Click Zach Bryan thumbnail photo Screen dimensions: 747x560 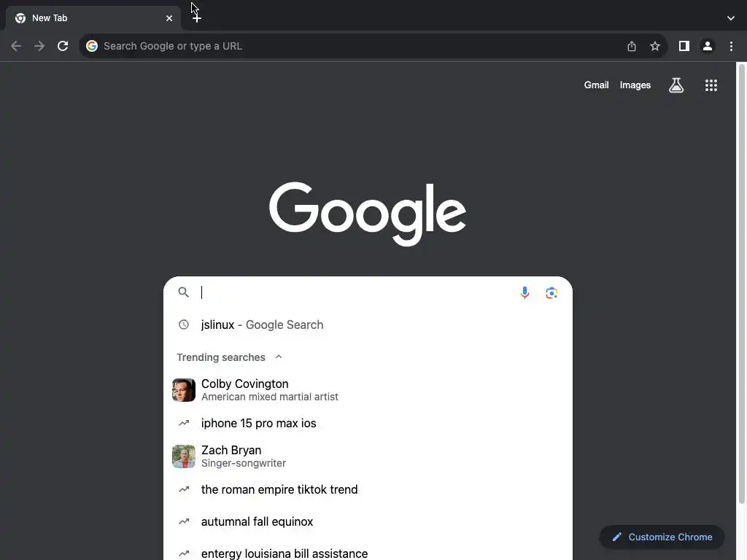184,456
